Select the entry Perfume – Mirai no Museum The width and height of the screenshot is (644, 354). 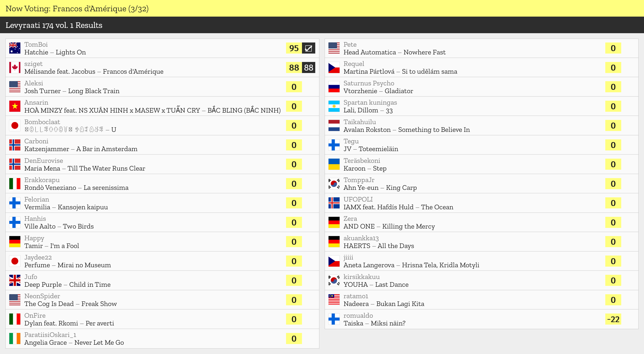pyautogui.click(x=67, y=265)
